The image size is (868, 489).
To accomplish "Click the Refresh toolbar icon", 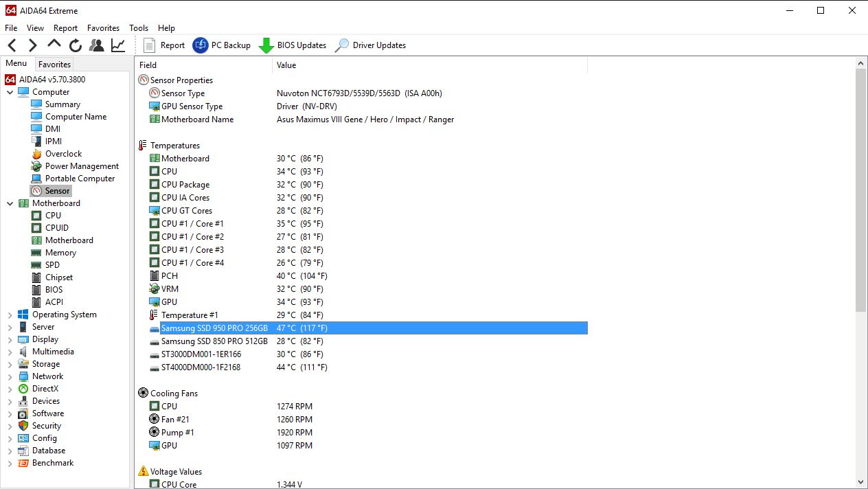I will [x=76, y=45].
